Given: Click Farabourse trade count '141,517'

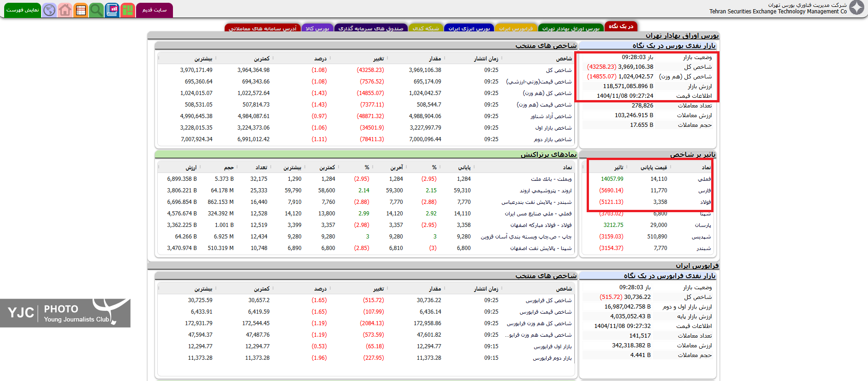Looking at the screenshot, I should (640, 336).
